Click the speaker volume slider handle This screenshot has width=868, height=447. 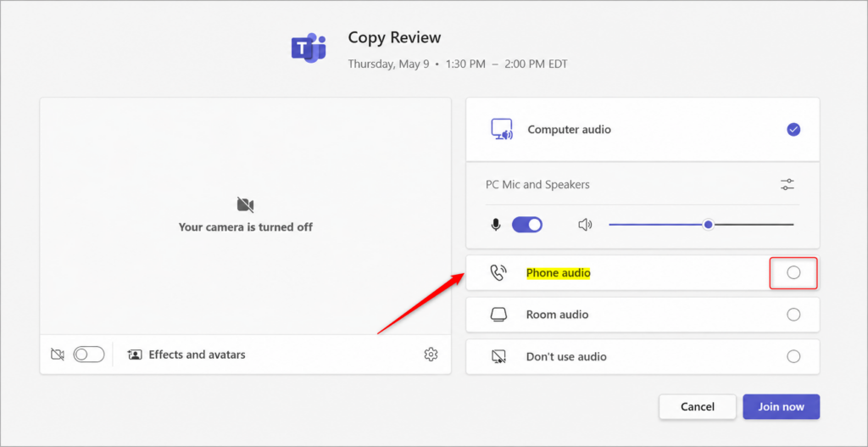[708, 224]
